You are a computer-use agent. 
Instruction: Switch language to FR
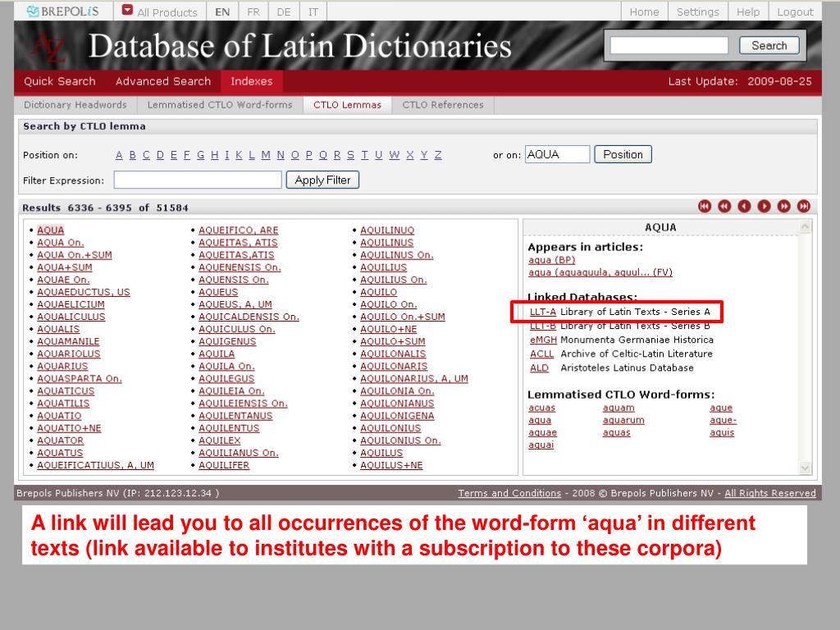(x=253, y=11)
